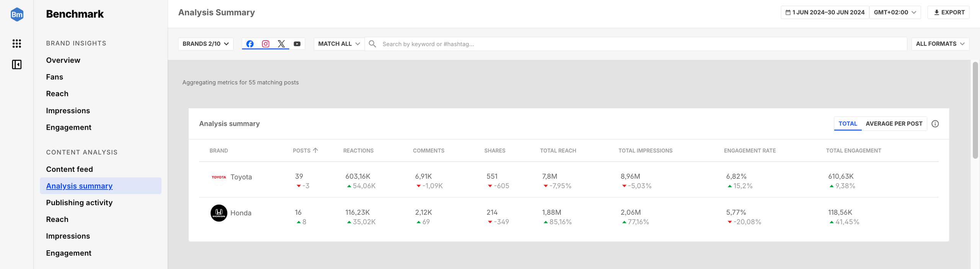Click Honda total impressions 2,06M
Image resolution: width=980 pixels, height=269 pixels.
[x=630, y=212]
